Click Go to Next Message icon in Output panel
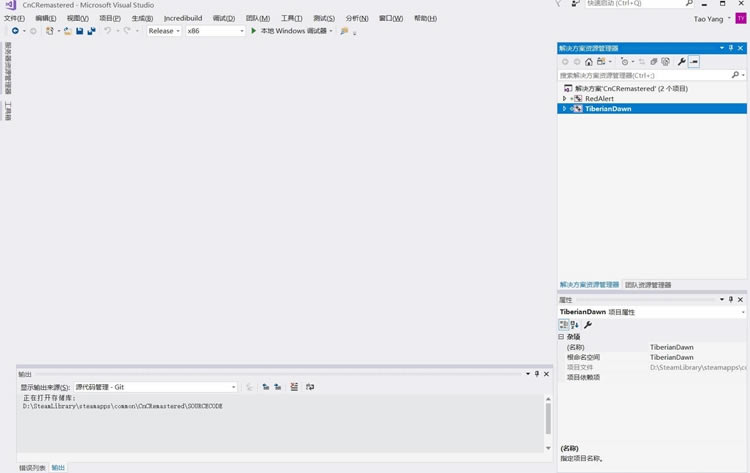This screenshot has height=473, width=750. click(x=278, y=387)
